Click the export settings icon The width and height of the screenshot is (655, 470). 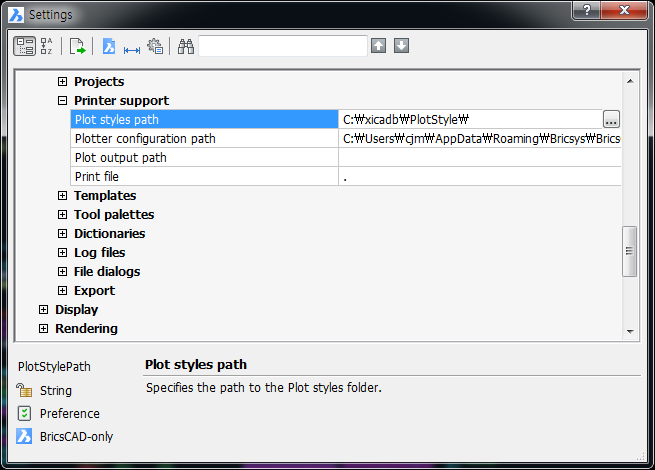click(77, 46)
